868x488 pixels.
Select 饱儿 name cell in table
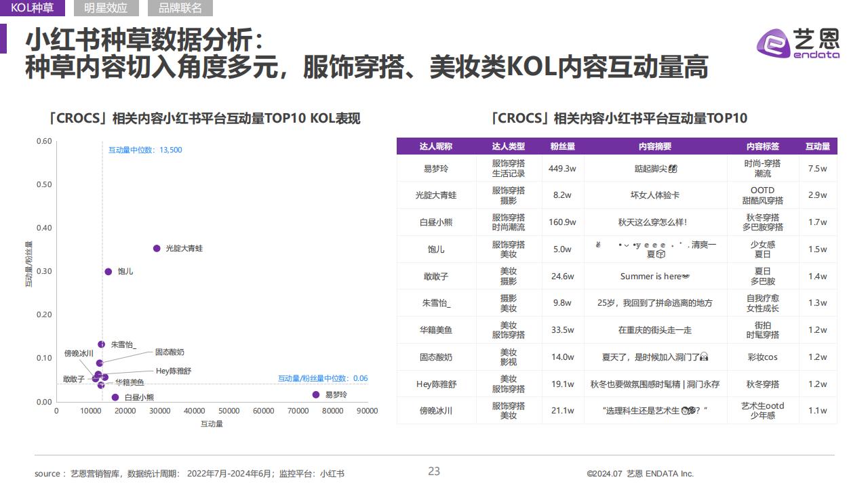pos(436,249)
